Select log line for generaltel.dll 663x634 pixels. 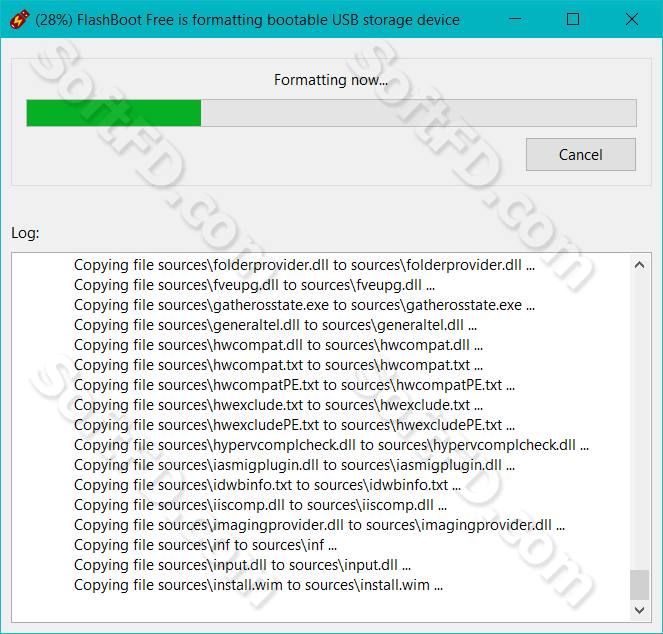pyautogui.click(x=276, y=325)
